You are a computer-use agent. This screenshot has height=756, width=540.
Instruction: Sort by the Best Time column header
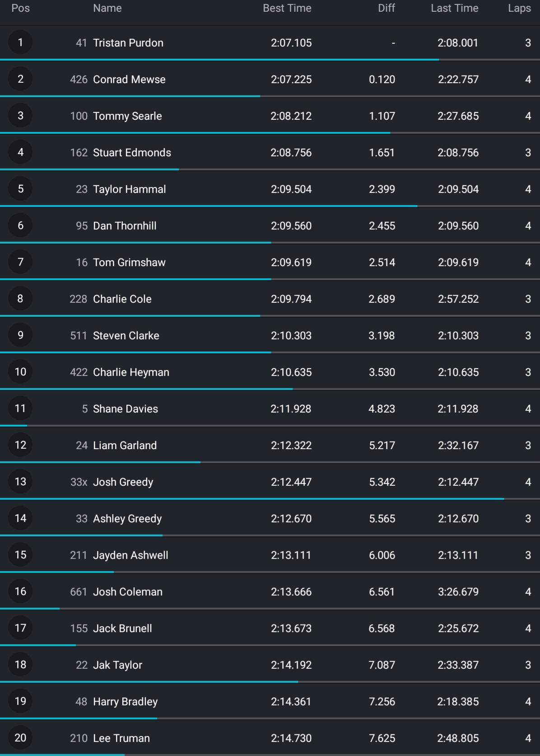point(287,8)
